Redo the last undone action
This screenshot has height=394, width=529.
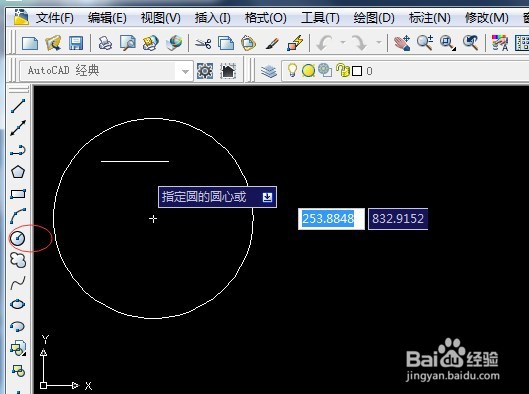click(x=360, y=43)
